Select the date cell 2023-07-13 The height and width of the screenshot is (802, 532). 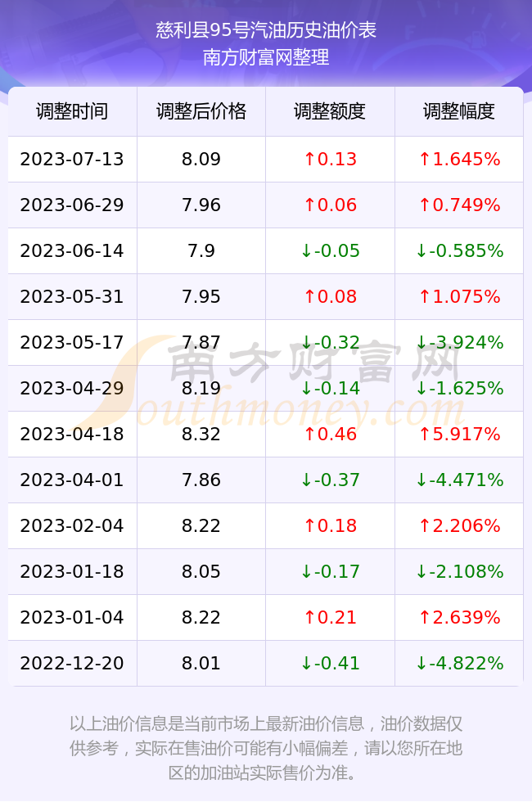[72, 159]
